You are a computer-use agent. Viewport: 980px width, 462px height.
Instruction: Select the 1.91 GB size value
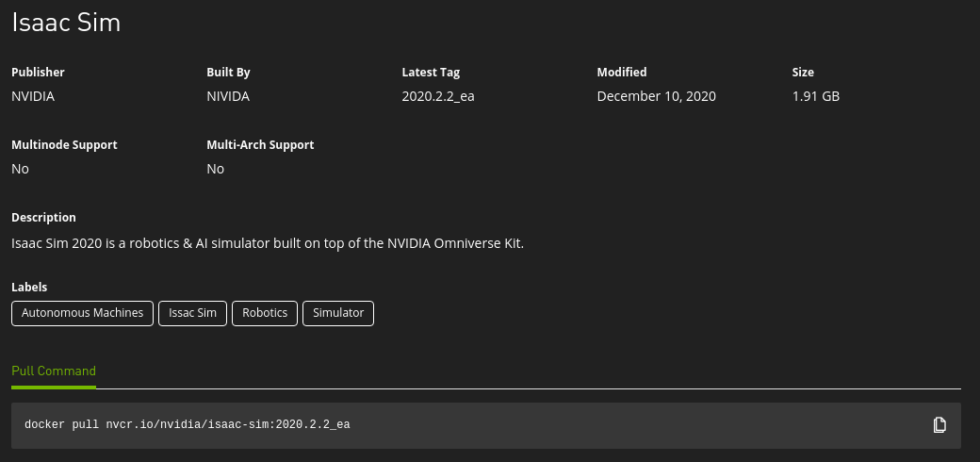coord(816,96)
